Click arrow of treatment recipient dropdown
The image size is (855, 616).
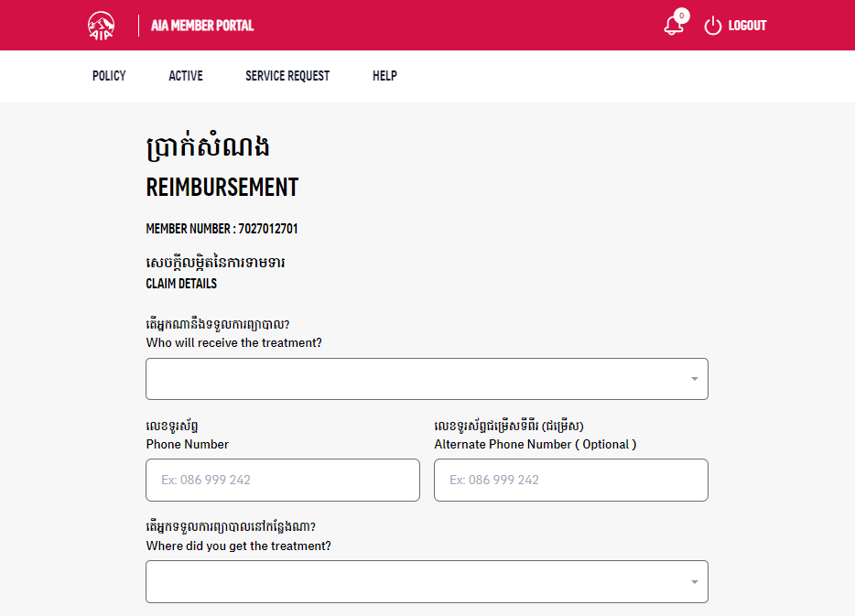click(x=695, y=379)
